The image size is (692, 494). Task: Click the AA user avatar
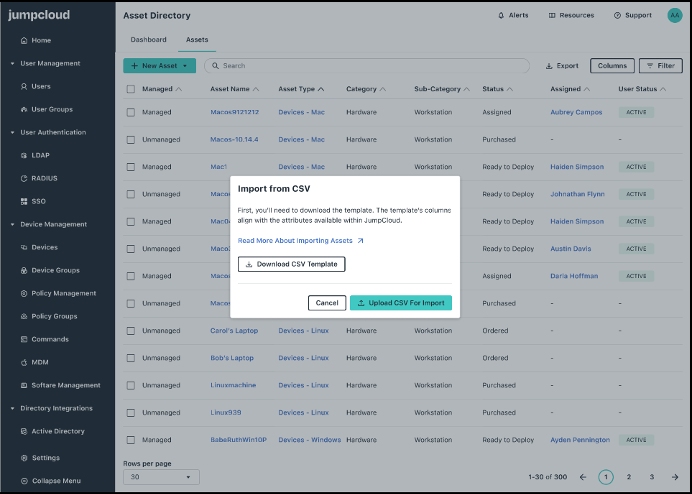tap(674, 15)
